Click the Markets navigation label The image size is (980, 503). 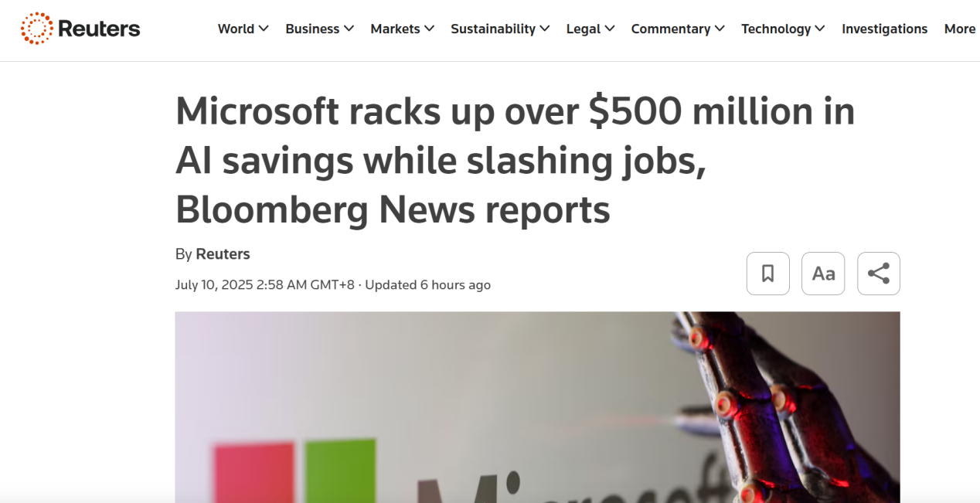coord(394,29)
